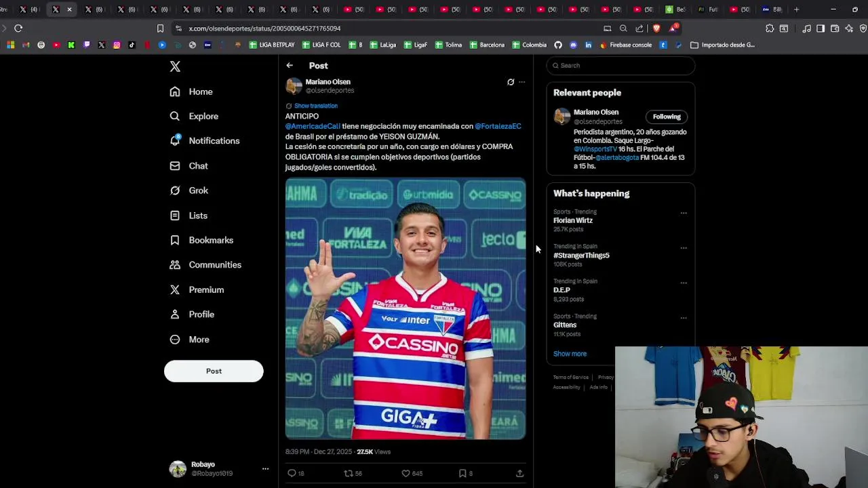Viewport: 868px width, 488px height.
Task: Click the white Post button
Action: [214, 371]
